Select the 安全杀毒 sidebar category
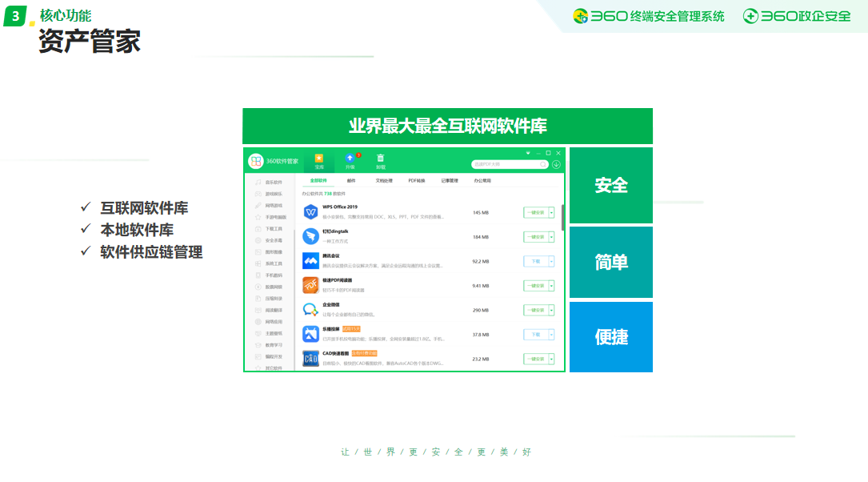The image size is (868, 482). [270, 240]
